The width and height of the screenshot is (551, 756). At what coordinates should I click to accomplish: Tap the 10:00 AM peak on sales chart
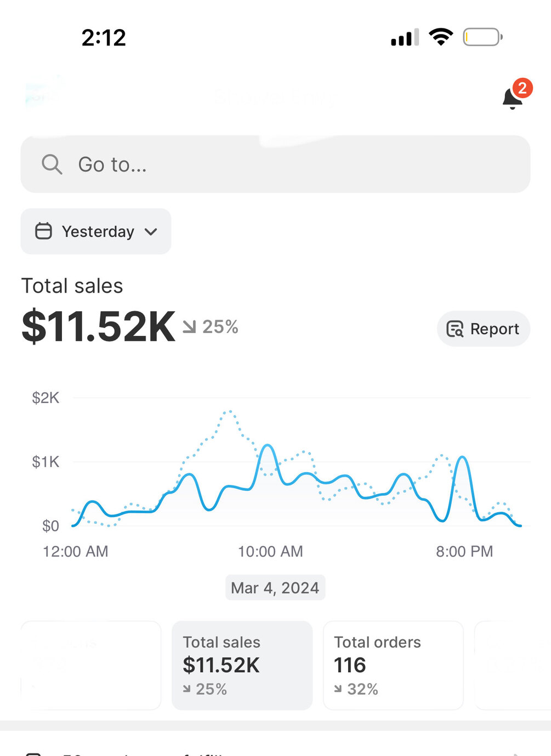(268, 446)
